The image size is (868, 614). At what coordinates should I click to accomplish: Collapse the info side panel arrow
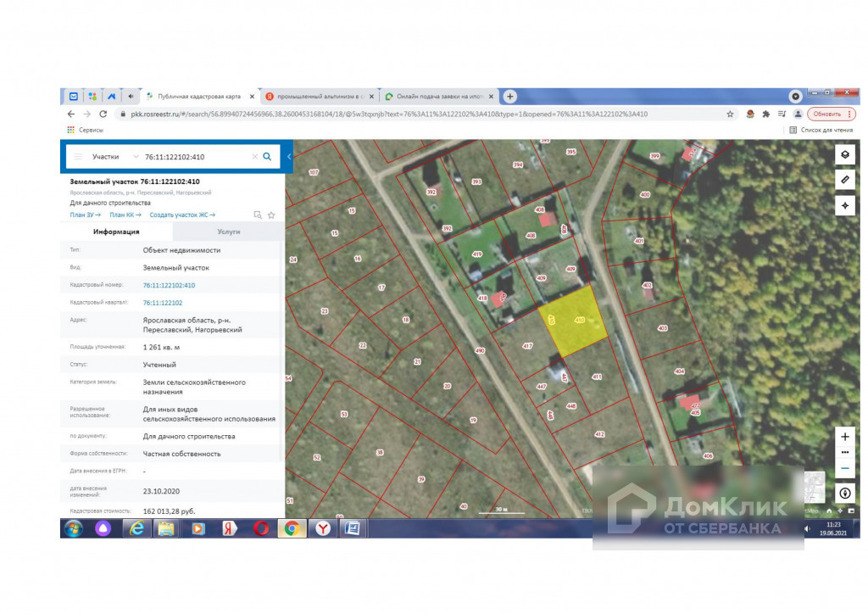click(289, 157)
